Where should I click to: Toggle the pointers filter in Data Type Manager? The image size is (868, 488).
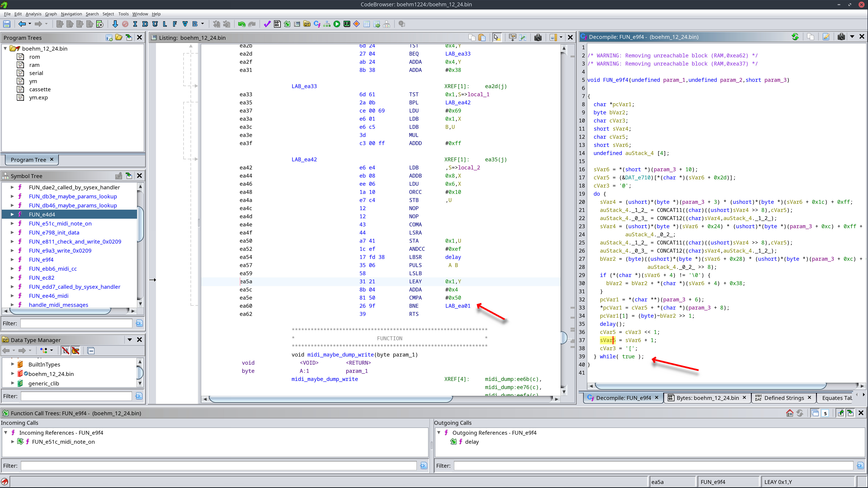[75, 351]
